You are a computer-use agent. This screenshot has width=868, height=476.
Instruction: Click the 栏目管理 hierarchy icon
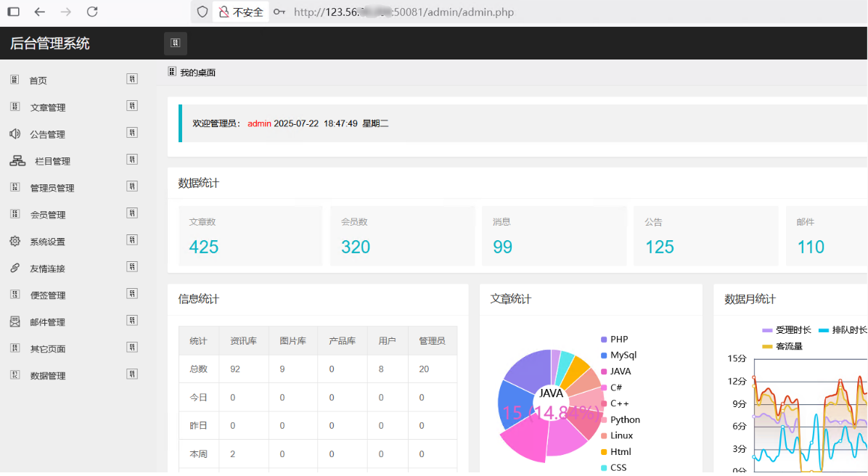pos(17,160)
